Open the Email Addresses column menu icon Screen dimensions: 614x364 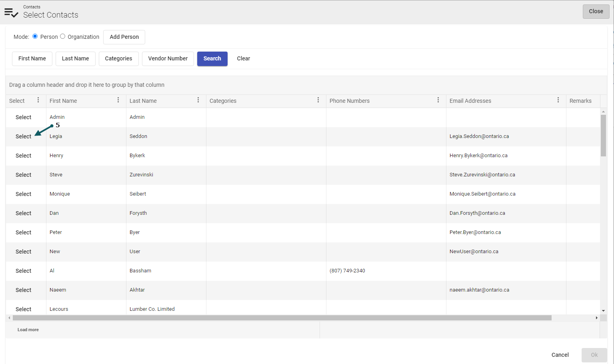coord(558,100)
